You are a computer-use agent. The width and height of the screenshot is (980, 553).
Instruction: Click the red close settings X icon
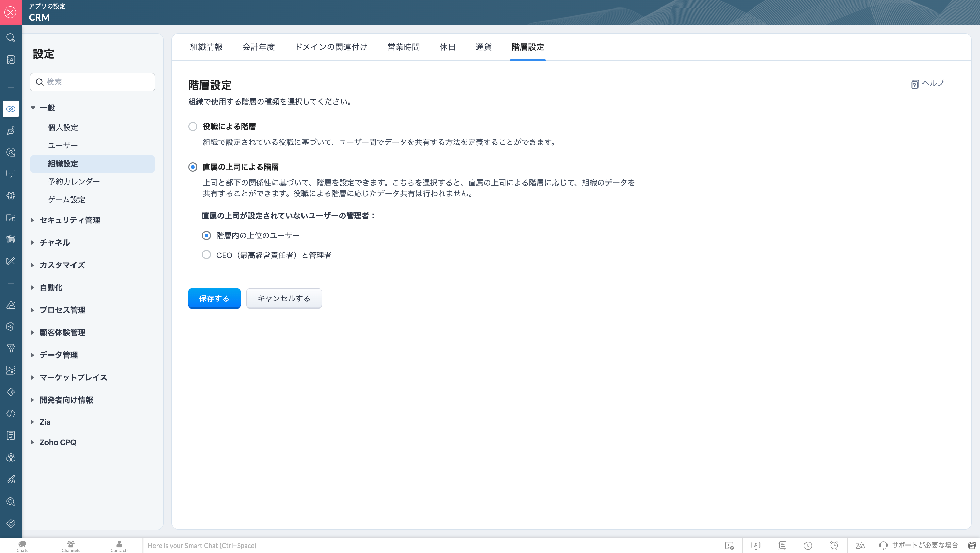click(x=11, y=13)
